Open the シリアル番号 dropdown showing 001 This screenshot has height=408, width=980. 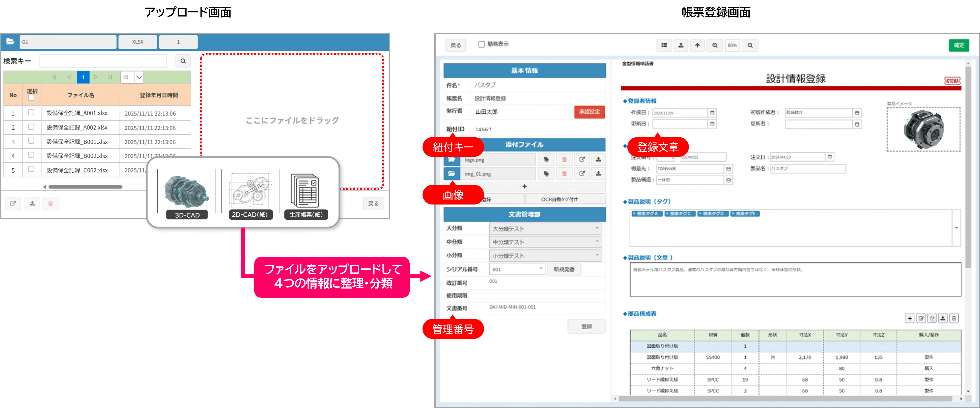[x=517, y=269]
